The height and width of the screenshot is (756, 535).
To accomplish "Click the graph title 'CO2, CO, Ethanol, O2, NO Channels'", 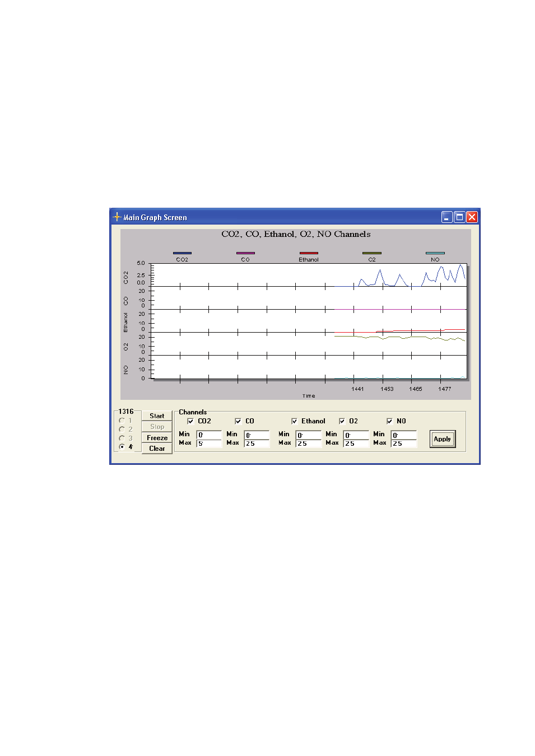I will pyautogui.click(x=296, y=234).
